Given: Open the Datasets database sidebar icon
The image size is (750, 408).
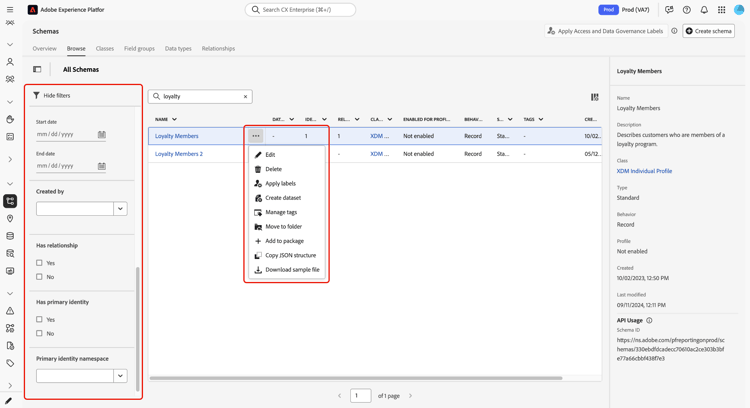Looking at the screenshot, I should coord(10,236).
